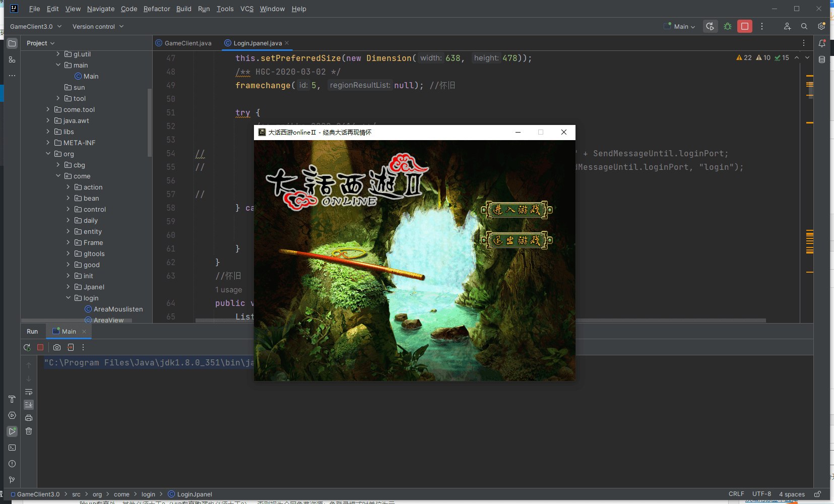Expand the action folder
The width and height of the screenshot is (834, 504).
[x=68, y=187]
